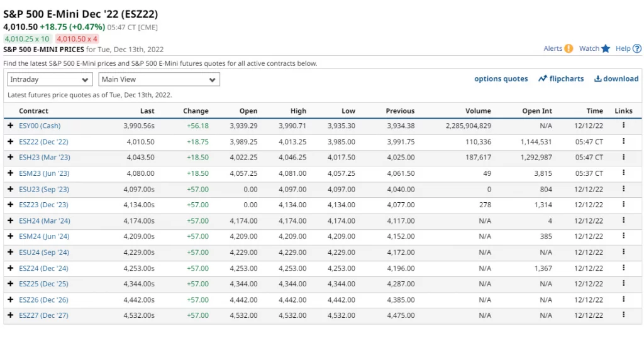Viewport: 644px width, 341px height.
Task: Open the ESU24 (Sep '24) contract link
Action: (44, 252)
